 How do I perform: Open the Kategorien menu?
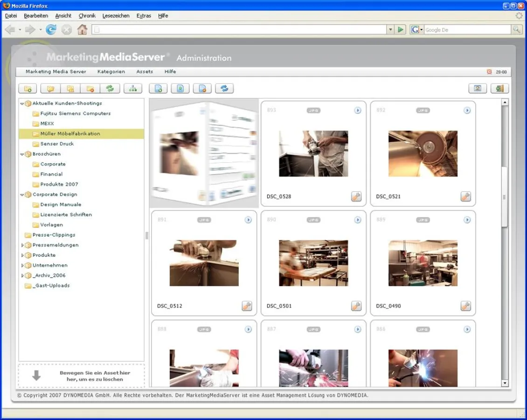(x=111, y=71)
